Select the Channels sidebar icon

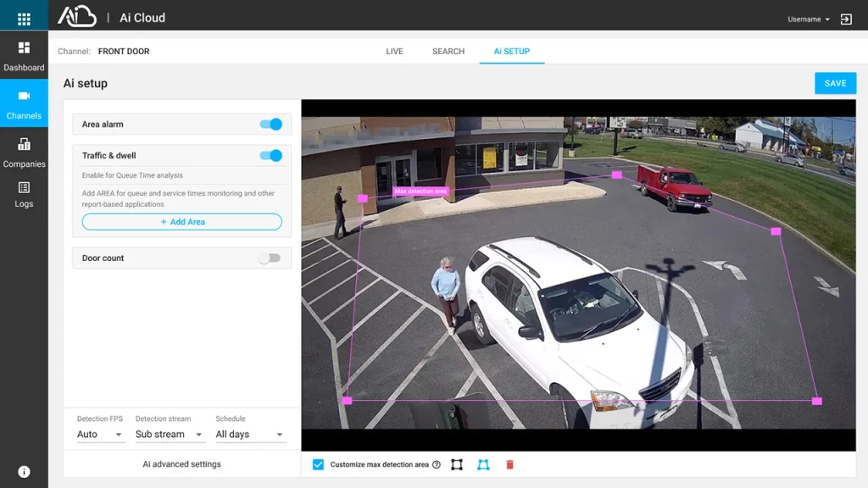click(24, 105)
